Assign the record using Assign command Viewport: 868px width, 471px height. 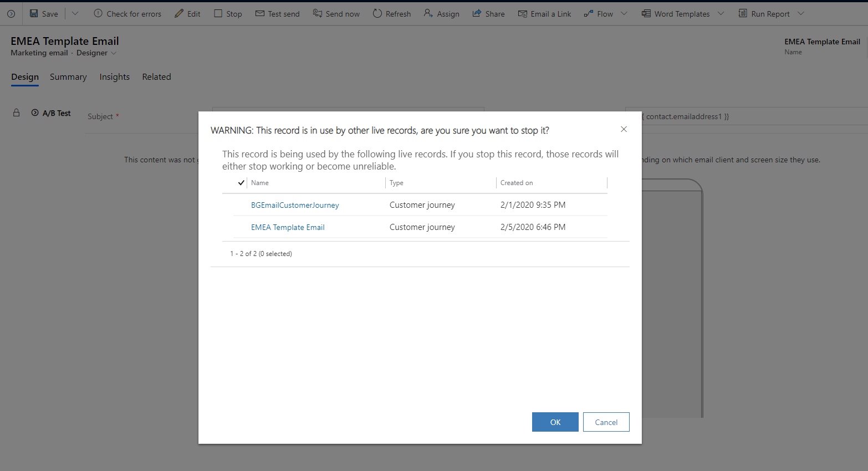[x=441, y=13]
